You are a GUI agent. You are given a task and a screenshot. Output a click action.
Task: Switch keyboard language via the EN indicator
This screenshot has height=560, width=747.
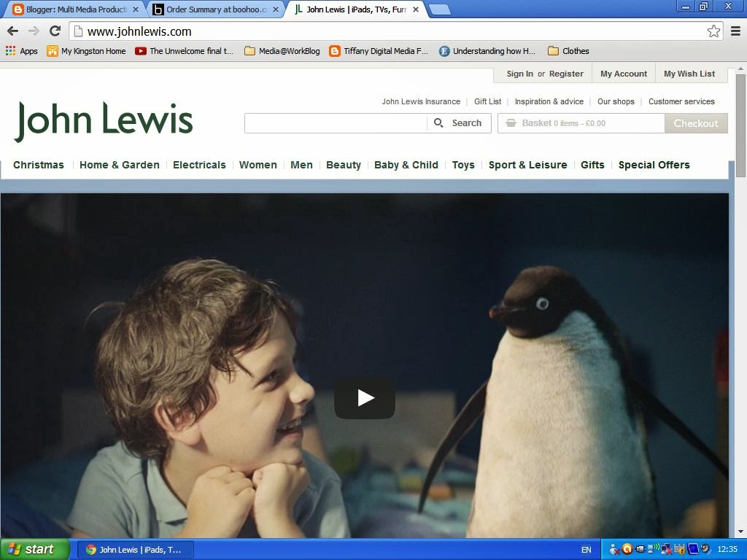pos(585,549)
